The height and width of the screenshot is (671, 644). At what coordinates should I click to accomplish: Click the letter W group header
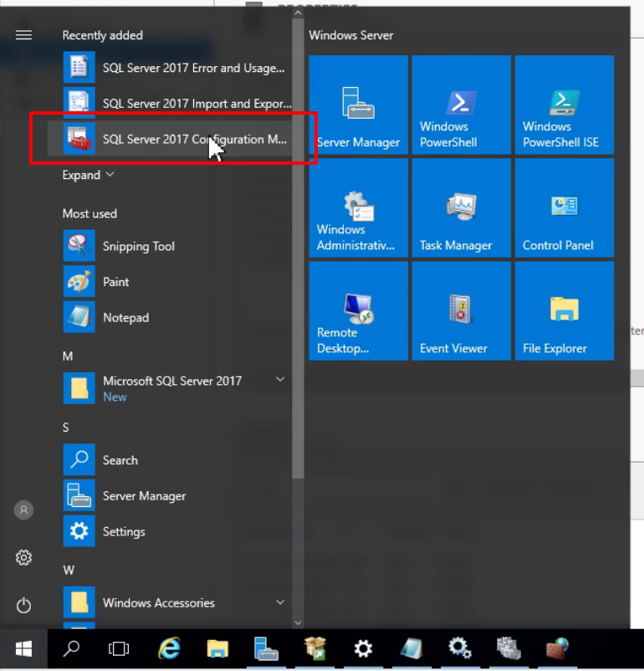(69, 570)
